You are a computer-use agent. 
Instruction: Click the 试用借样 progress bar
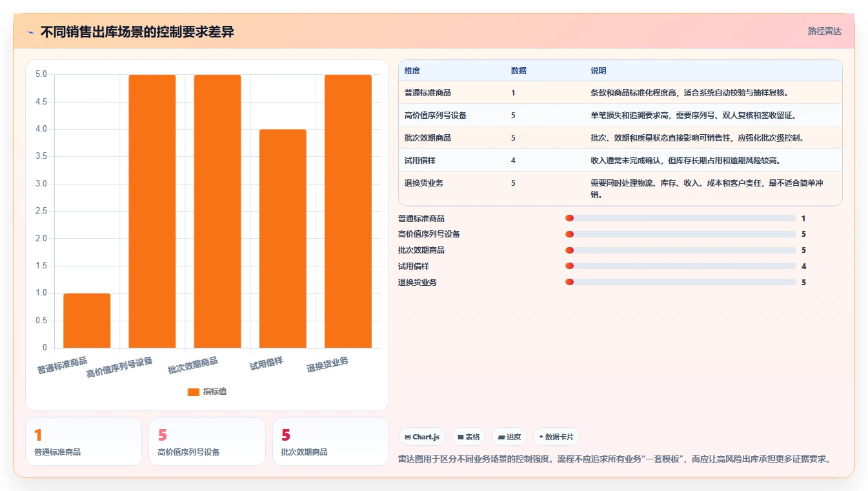pos(680,266)
